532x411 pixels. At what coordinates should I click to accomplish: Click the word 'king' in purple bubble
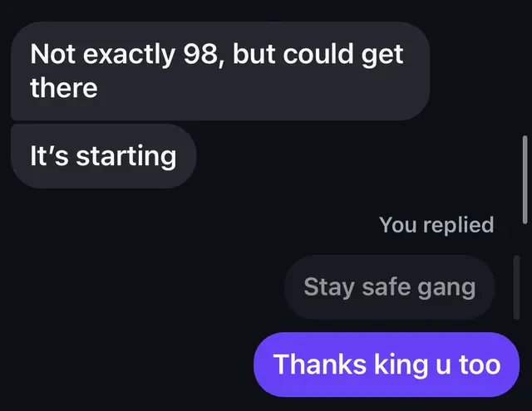click(401, 365)
